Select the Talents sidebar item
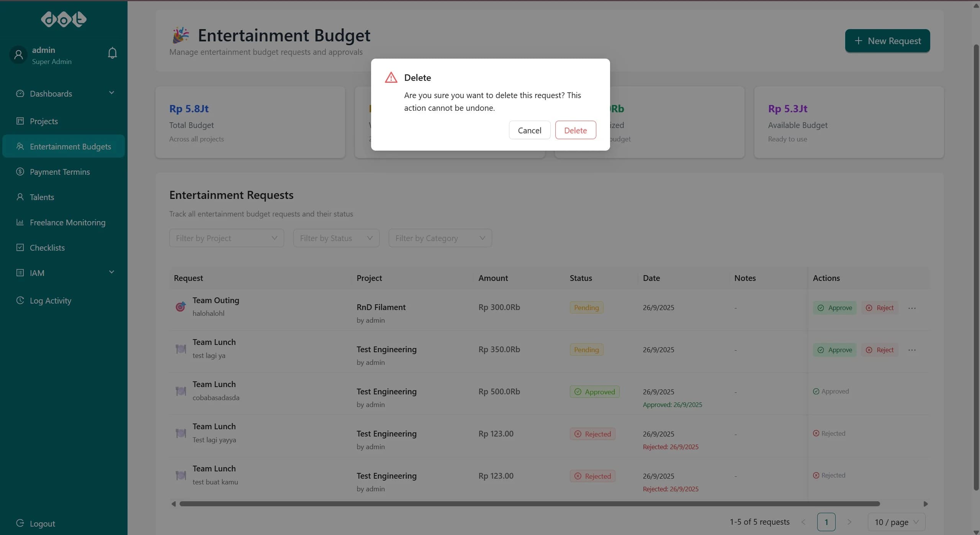This screenshot has height=535, width=980. point(42,197)
